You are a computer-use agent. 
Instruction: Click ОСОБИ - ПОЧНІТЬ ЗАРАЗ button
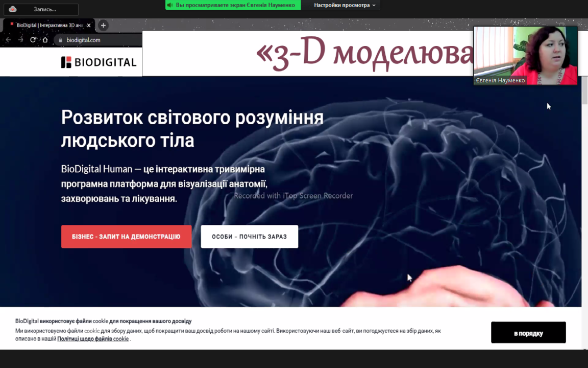(x=250, y=237)
